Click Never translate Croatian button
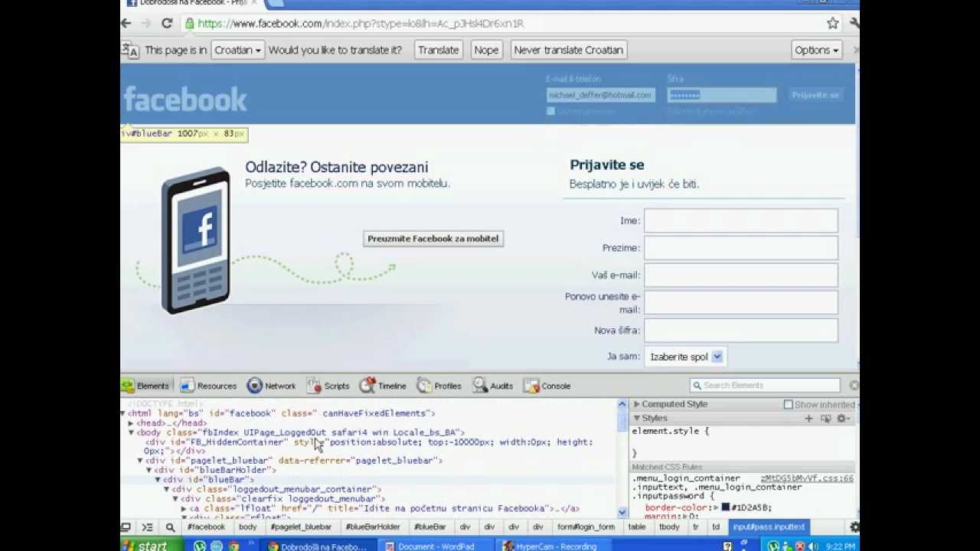 568,50
